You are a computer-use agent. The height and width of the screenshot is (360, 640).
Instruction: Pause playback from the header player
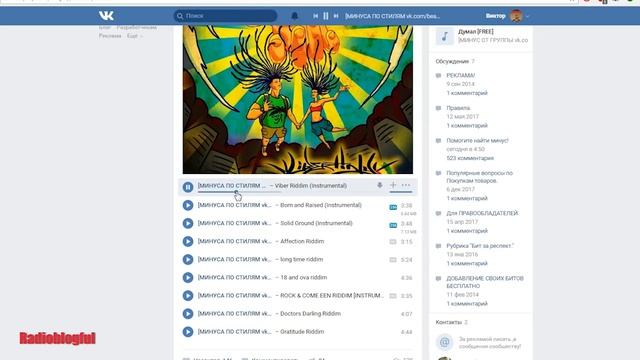[326, 16]
